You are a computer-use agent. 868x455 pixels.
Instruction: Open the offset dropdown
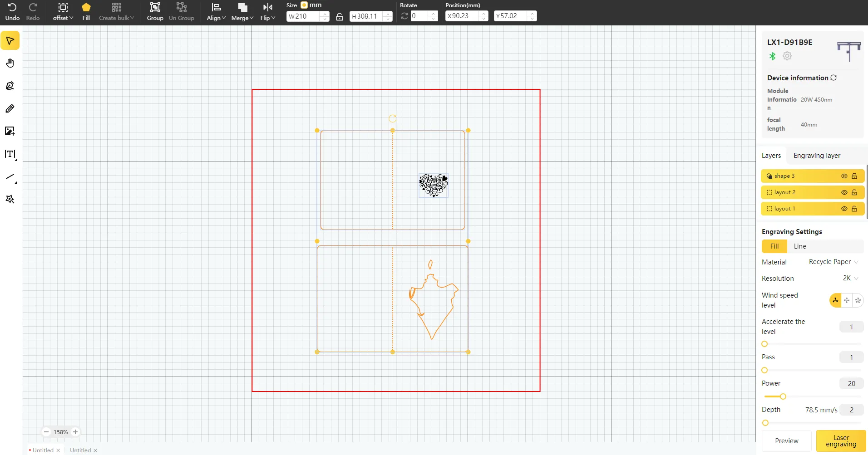pos(63,12)
